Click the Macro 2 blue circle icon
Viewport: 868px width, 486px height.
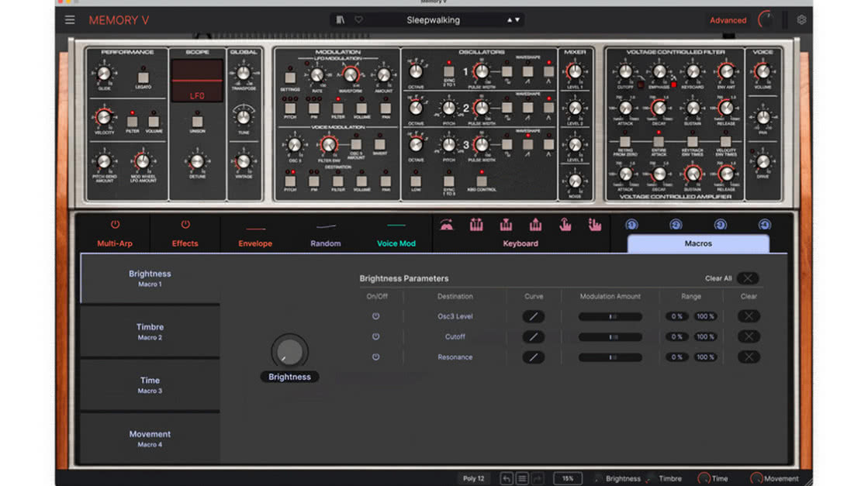(676, 225)
